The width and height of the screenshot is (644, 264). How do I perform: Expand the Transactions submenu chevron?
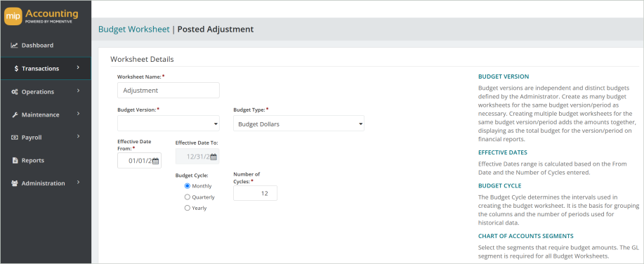point(78,68)
